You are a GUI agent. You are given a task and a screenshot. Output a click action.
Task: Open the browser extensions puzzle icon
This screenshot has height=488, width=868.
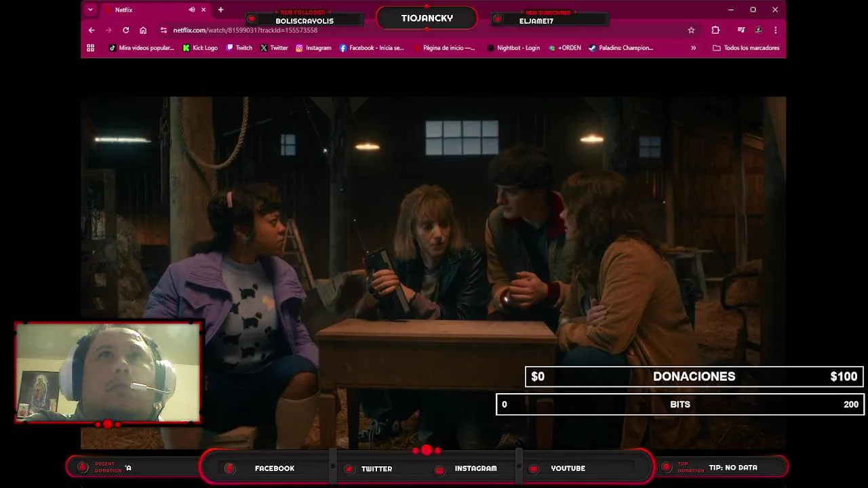point(715,30)
